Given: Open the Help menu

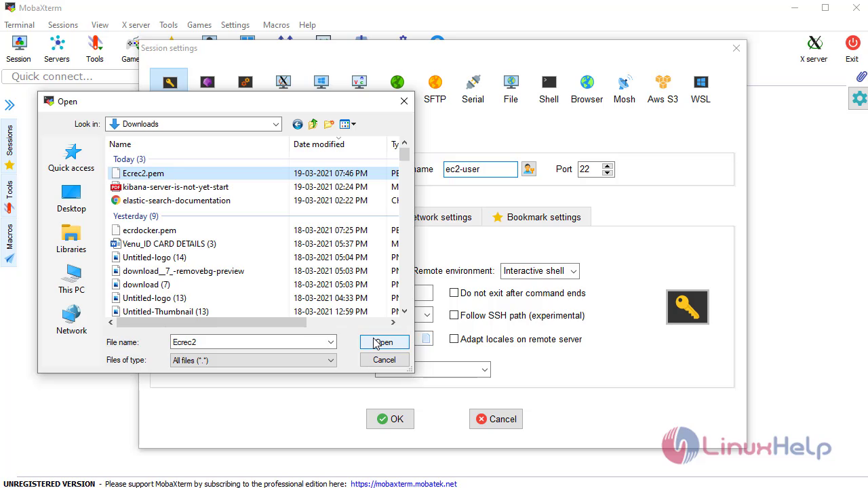Looking at the screenshot, I should [307, 25].
